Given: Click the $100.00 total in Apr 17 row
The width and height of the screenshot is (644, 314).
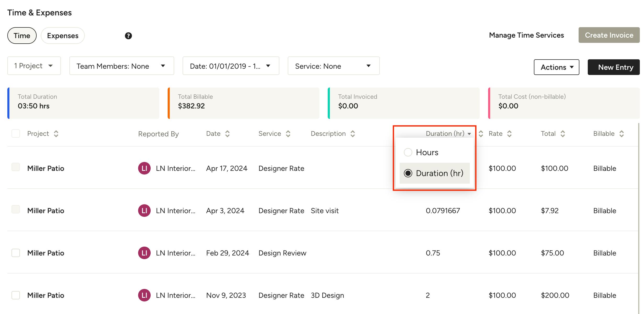Looking at the screenshot, I should pos(555,168).
